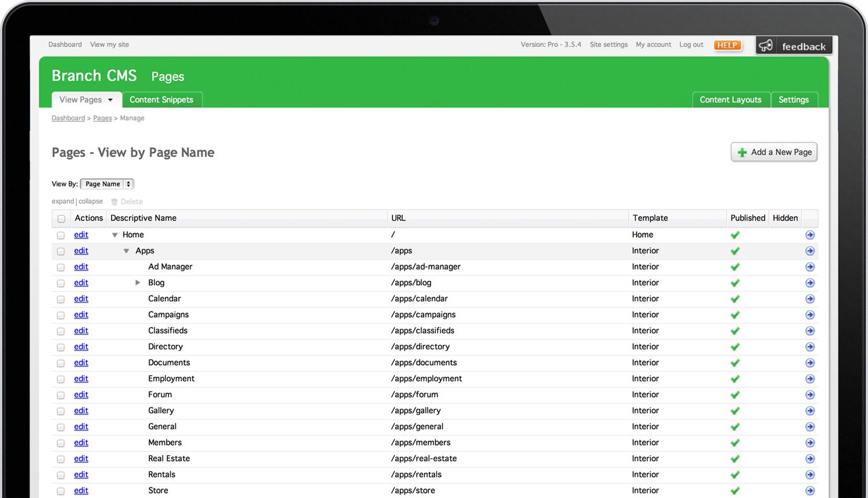Click the arrow icon in Gallery row
Image resolution: width=868 pixels, height=498 pixels.
point(810,411)
